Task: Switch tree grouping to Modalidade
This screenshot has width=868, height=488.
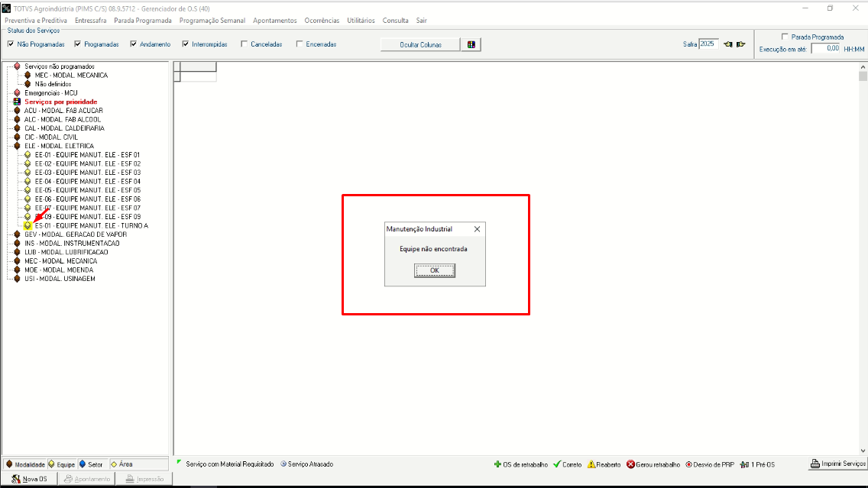Action: (25, 464)
